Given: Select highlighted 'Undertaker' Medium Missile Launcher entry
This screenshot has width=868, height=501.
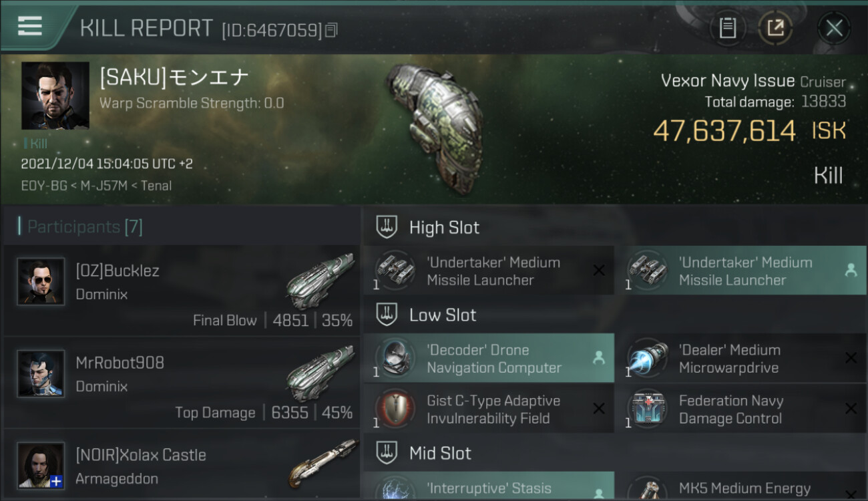Looking at the screenshot, I should [740, 271].
